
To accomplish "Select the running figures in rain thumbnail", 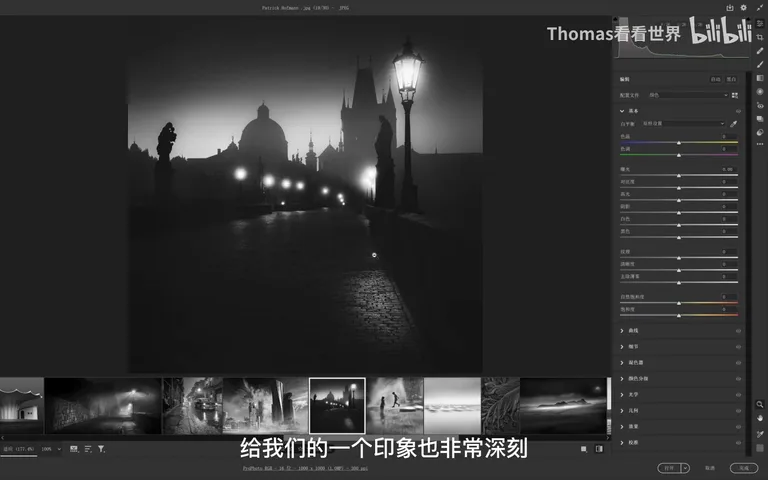I will (395, 406).
